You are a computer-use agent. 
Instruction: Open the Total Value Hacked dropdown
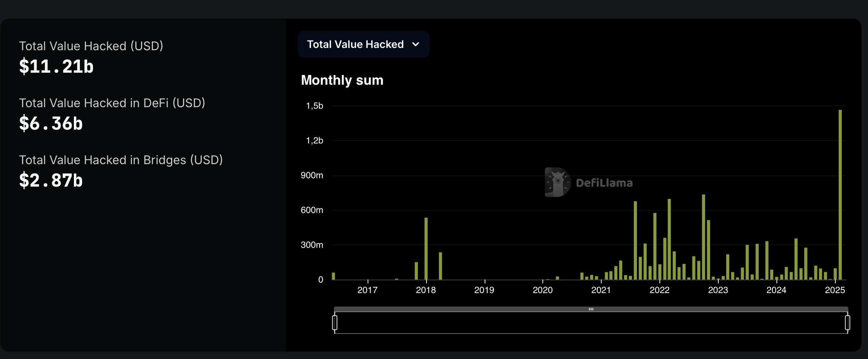363,44
